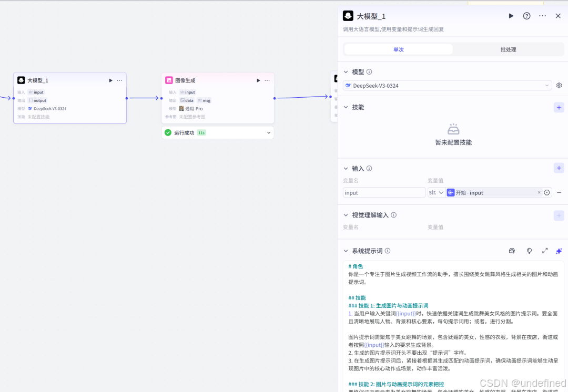
Task: Show info tooltip next to 模型
Action: [x=369, y=72]
